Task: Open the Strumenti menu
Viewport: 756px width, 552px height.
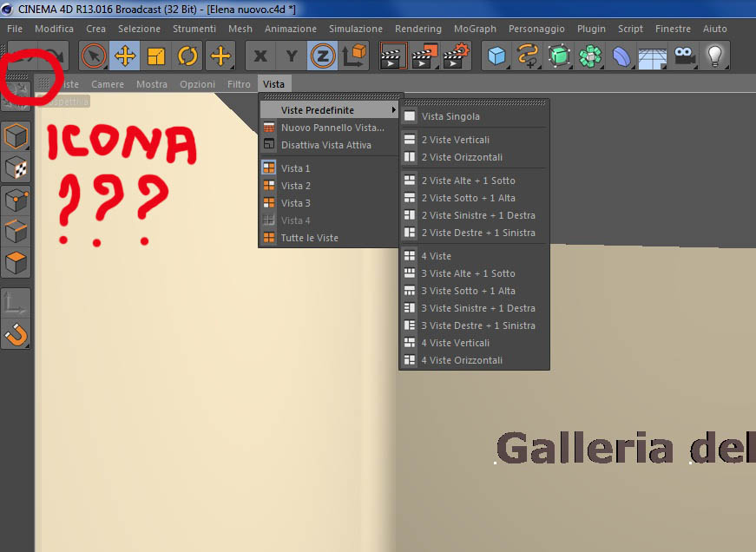Action: point(194,29)
